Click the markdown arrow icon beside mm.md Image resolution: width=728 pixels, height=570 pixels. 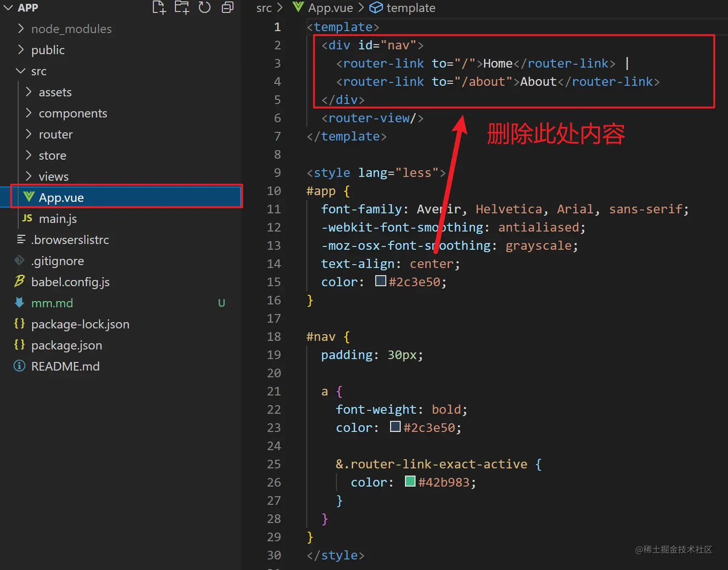(19, 302)
